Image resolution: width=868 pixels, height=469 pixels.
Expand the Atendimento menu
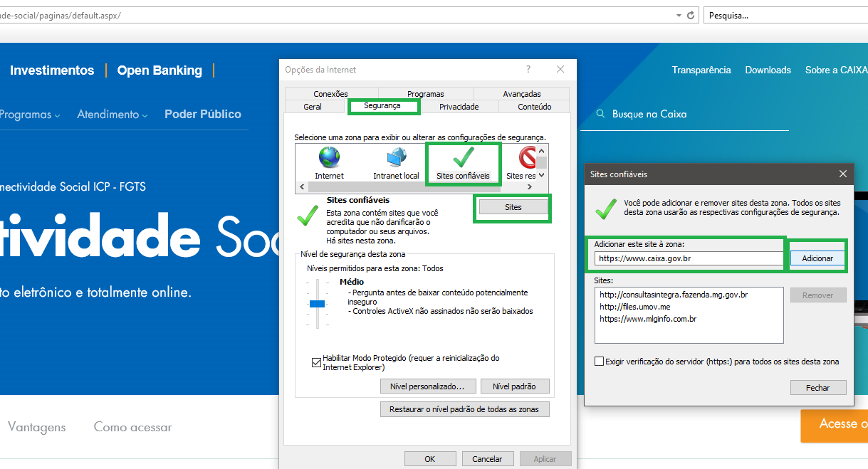click(x=112, y=115)
